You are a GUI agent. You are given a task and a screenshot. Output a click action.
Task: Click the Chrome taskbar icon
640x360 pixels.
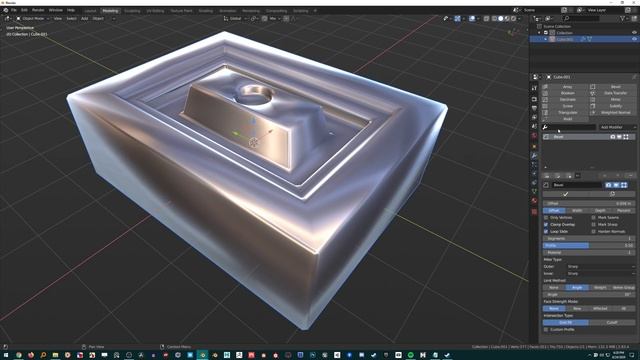(x=18, y=355)
